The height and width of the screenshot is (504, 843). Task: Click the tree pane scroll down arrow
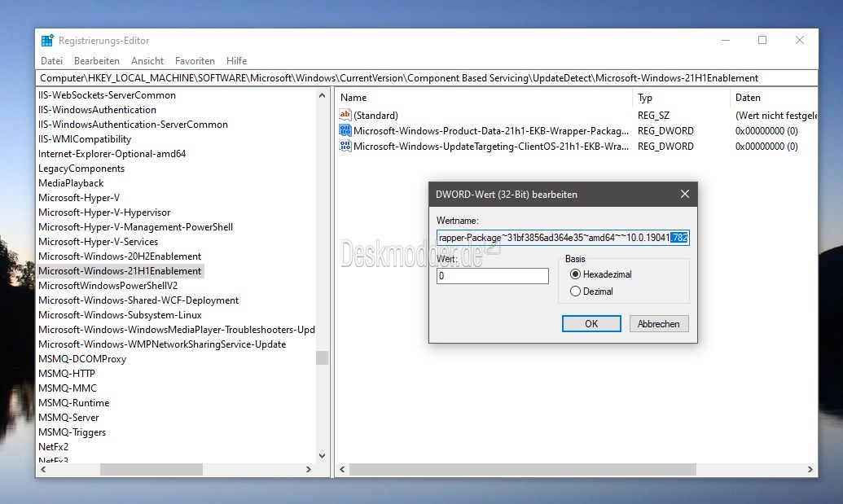322,456
